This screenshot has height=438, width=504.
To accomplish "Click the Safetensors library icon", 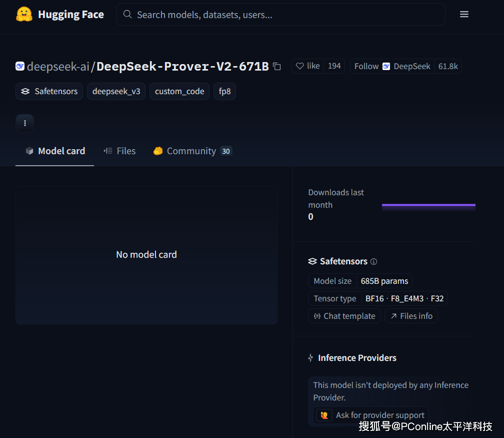I will 25,91.
